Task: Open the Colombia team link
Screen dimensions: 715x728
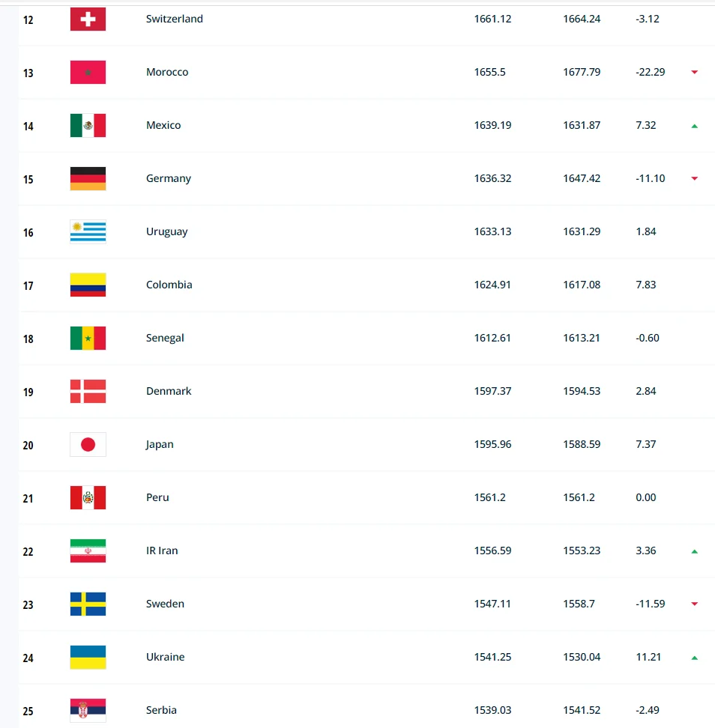Action: 169,285
